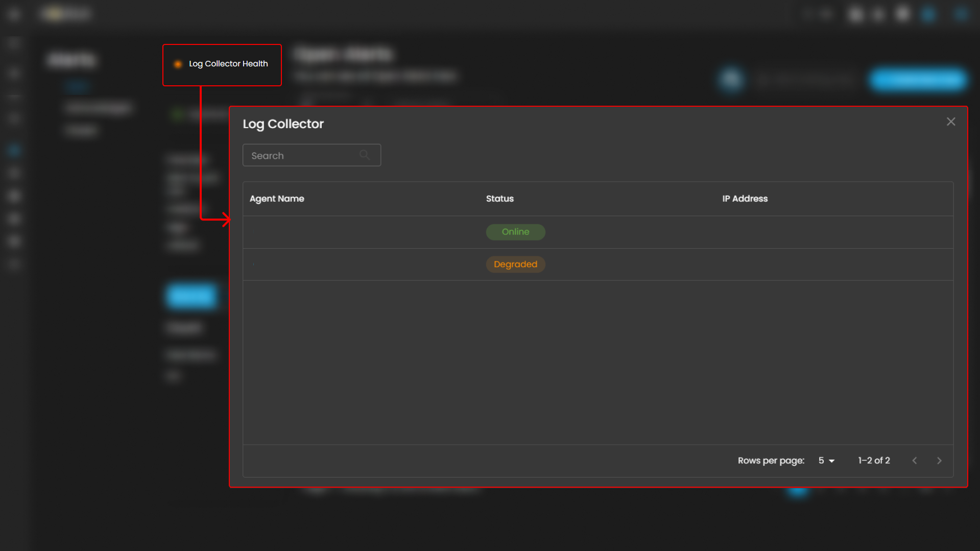
Task: Click the orange dot beside Log Collector Health
Action: point(178,64)
